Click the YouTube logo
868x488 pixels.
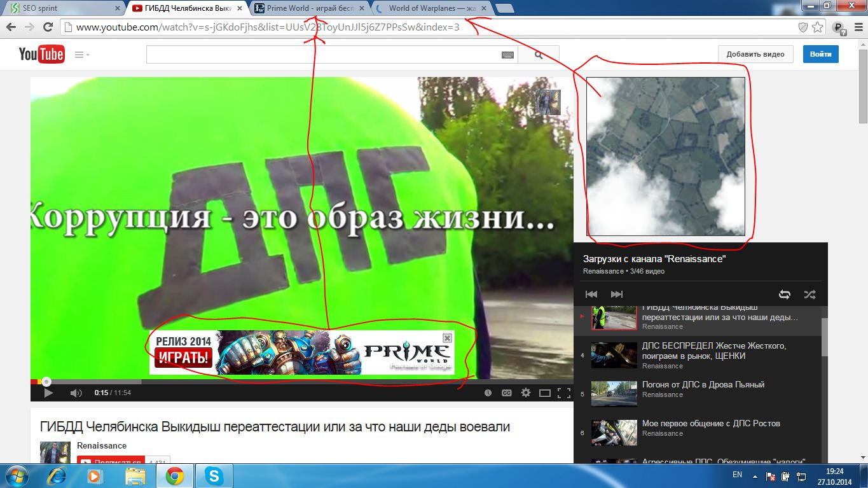[x=41, y=55]
